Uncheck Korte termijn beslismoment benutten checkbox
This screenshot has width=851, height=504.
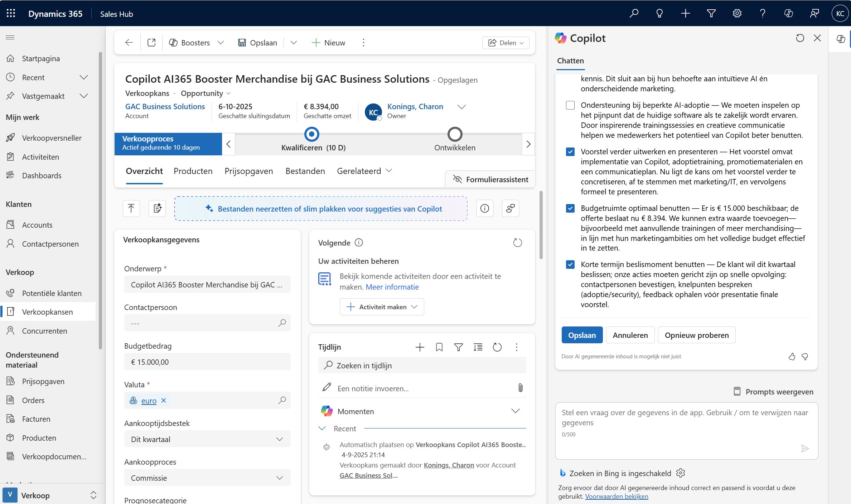pos(570,265)
